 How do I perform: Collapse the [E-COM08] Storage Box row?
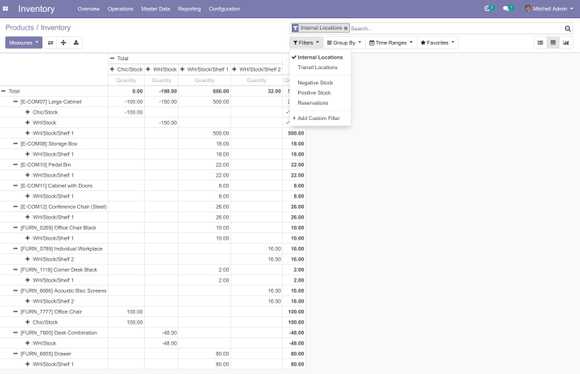pyautogui.click(x=45, y=144)
